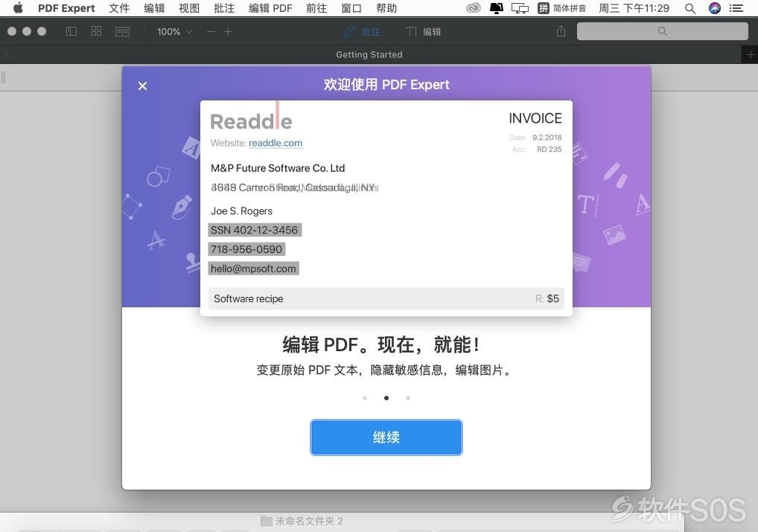Open the 帮助 menu
758x532 pixels.
(386, 8)
